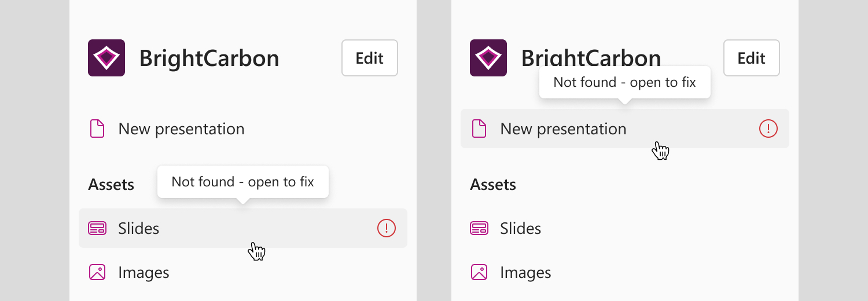Click the red error icon on the Slides row
This screenshot has width=868, height=301.
pos(387,229)
